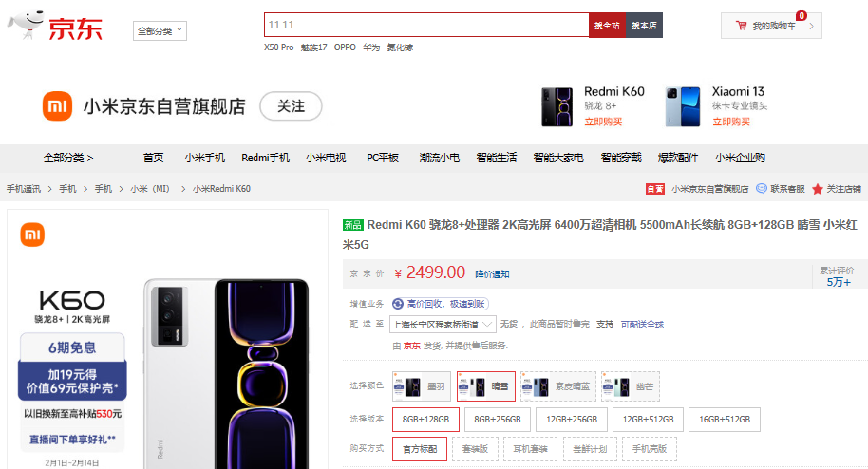Choose the 8GB+256GB version
Screen dimensions: 868x469
pos(497,420)
